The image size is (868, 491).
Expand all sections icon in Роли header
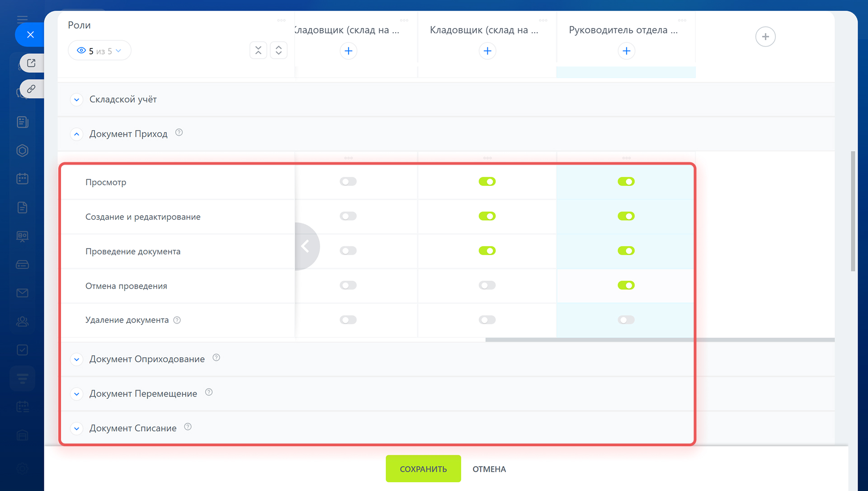point(278,50)
